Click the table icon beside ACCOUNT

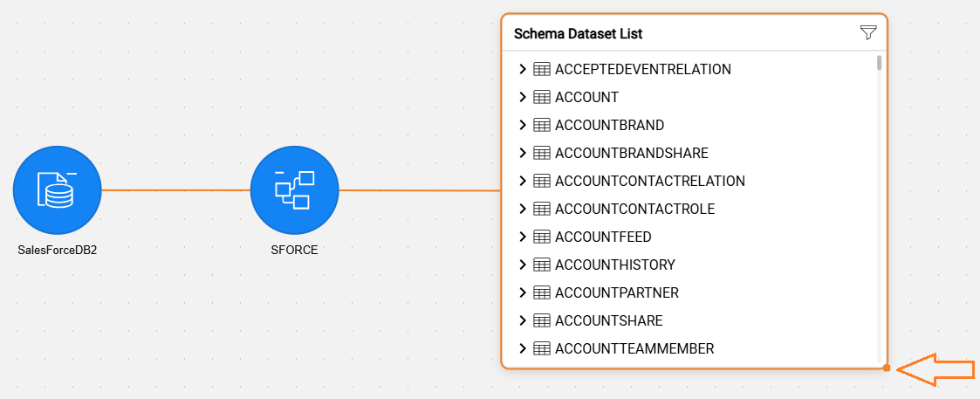[x=541, y=97]
